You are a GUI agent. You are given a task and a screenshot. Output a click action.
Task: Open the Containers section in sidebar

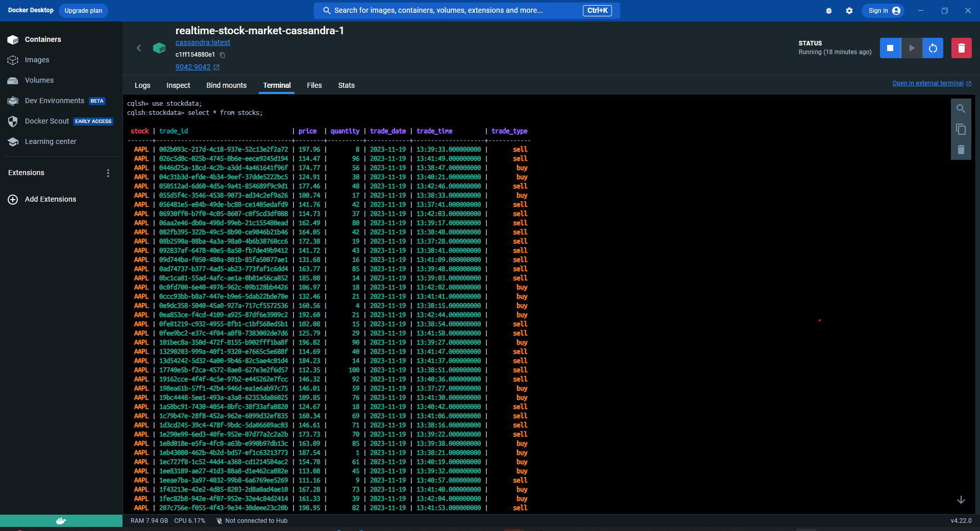[43, 39]
